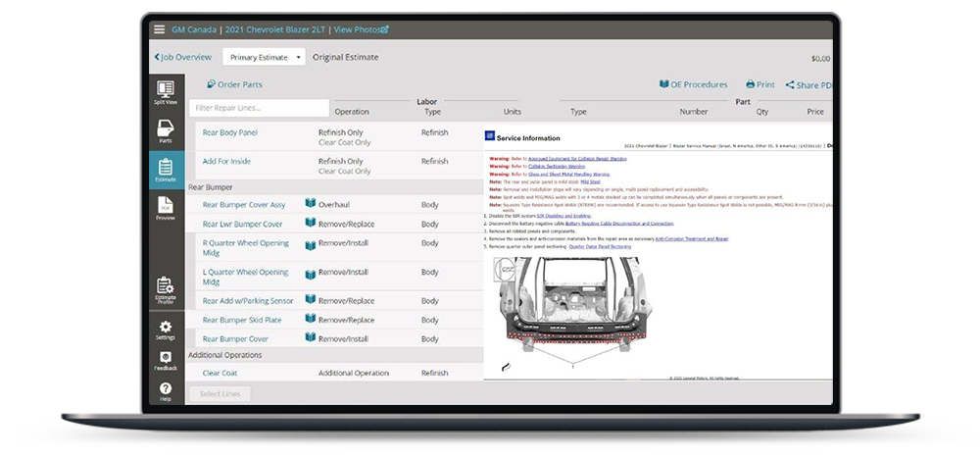
Task: Select Rear Bumper Skid Plate line
Action: [x=242, y=320]
